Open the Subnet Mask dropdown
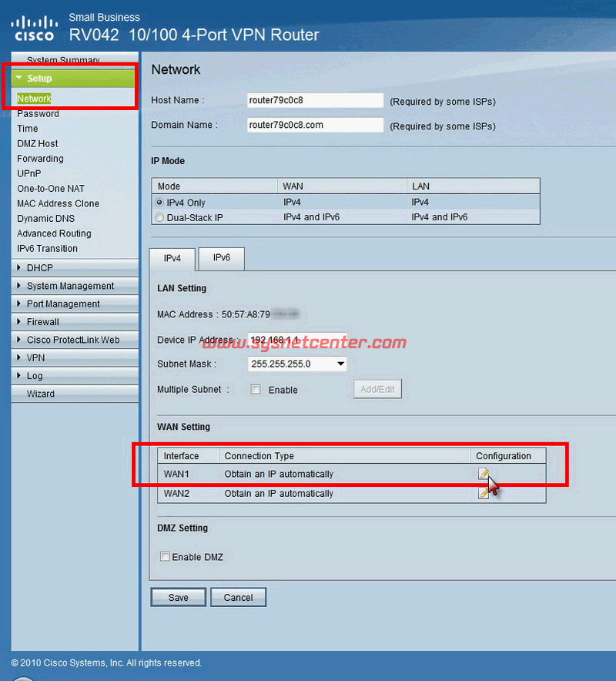Viewport: 616px width, 681px height. pos(297,364)
